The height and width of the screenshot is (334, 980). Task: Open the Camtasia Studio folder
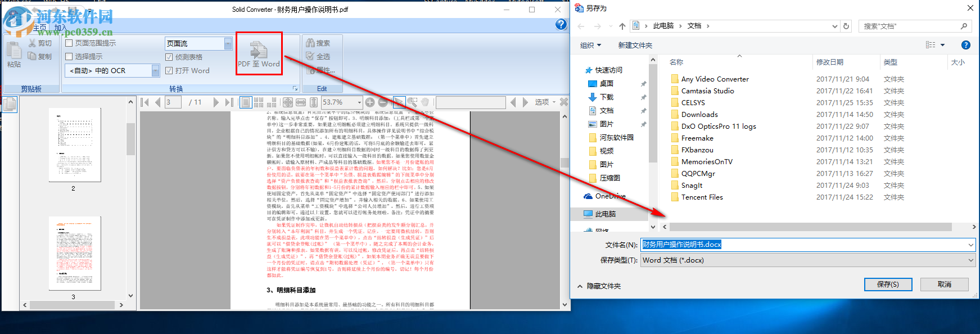[x=707, y=91]
